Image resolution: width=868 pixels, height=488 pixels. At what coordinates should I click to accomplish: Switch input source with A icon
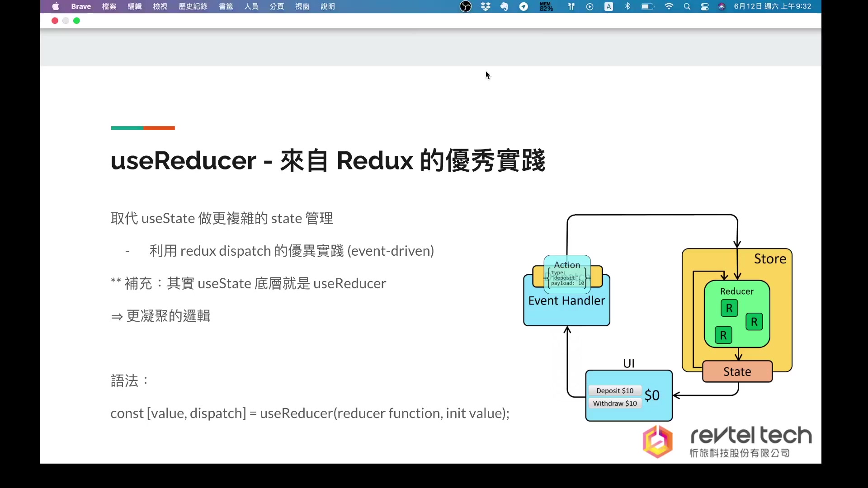point(609,6)
